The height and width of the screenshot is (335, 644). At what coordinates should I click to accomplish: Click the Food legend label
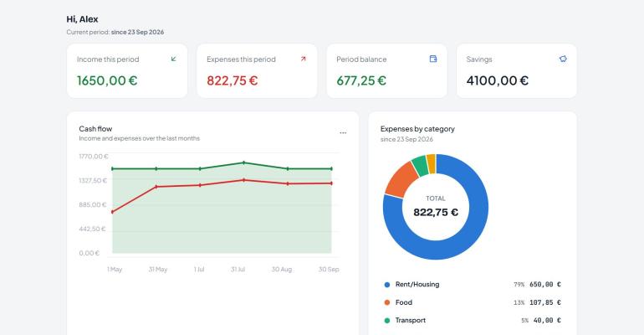[404, 302]
